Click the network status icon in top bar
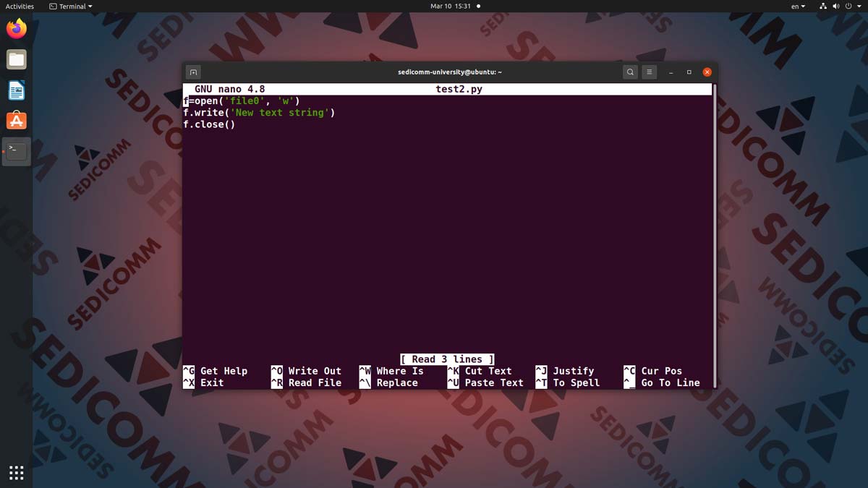 (x=823, y=6)
